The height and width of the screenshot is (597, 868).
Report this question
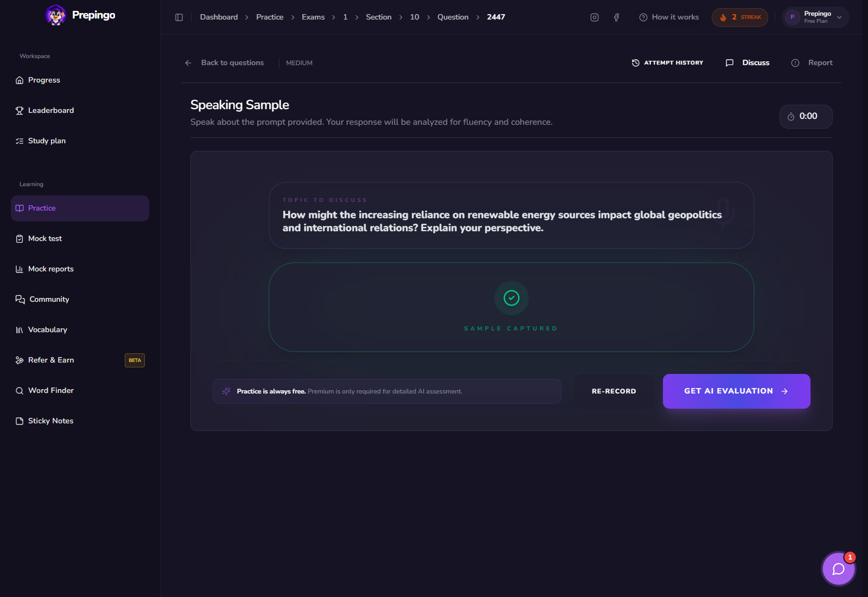(812, 63)
